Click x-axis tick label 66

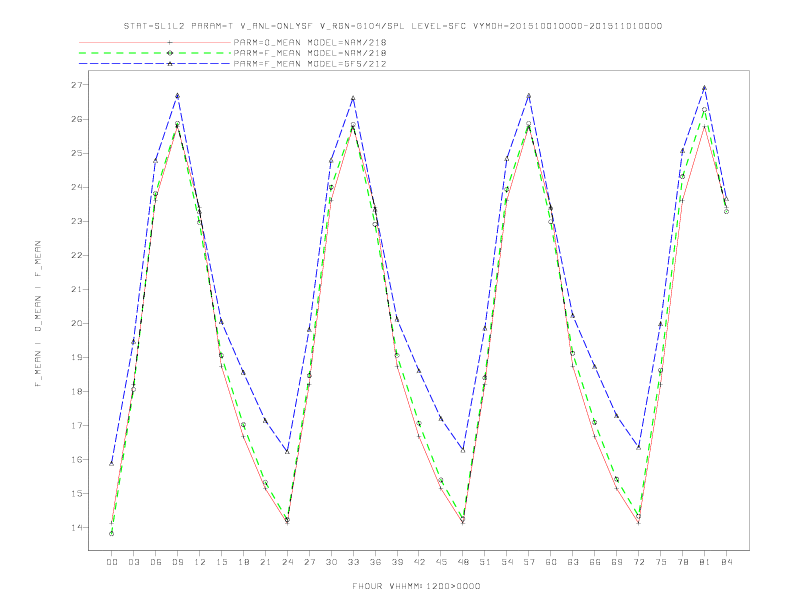pos(595,562)
